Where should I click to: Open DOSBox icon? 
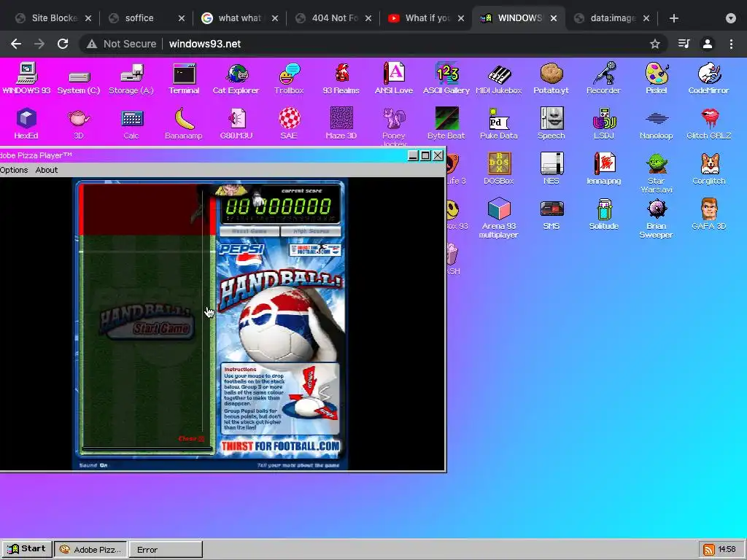click(499, 168)
